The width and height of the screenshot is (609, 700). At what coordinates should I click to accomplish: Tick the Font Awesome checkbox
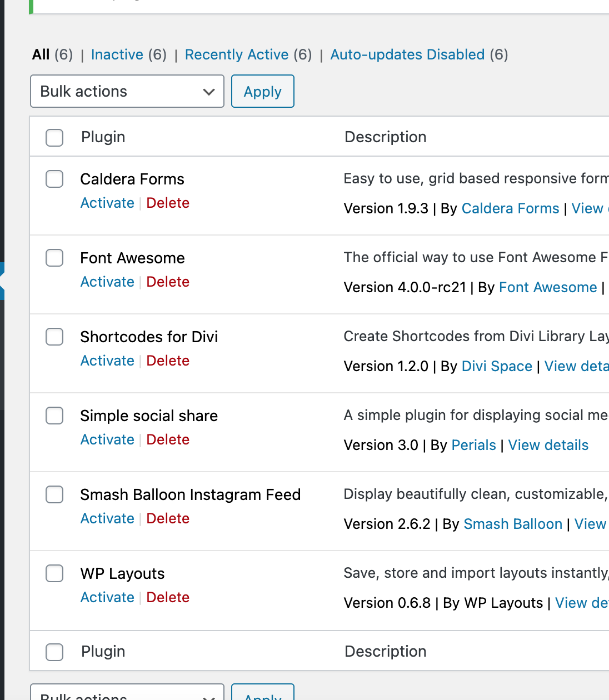(x=54, y=258)
